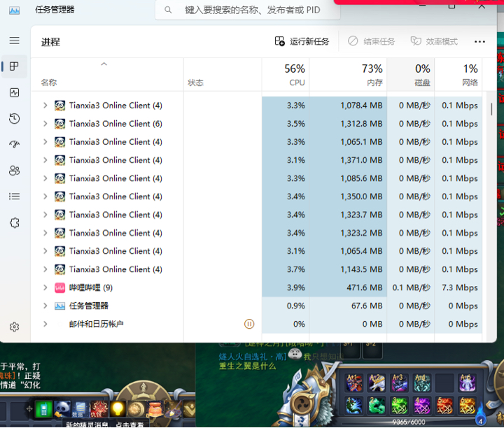Click the paint palette game icon
The width and height of the screenshot is (504, 428).
click(174, 409)
